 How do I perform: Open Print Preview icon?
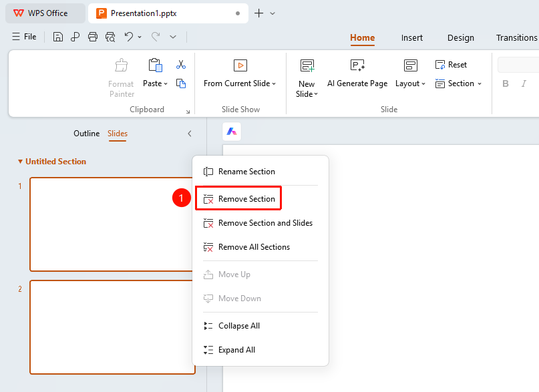point(110,37)
